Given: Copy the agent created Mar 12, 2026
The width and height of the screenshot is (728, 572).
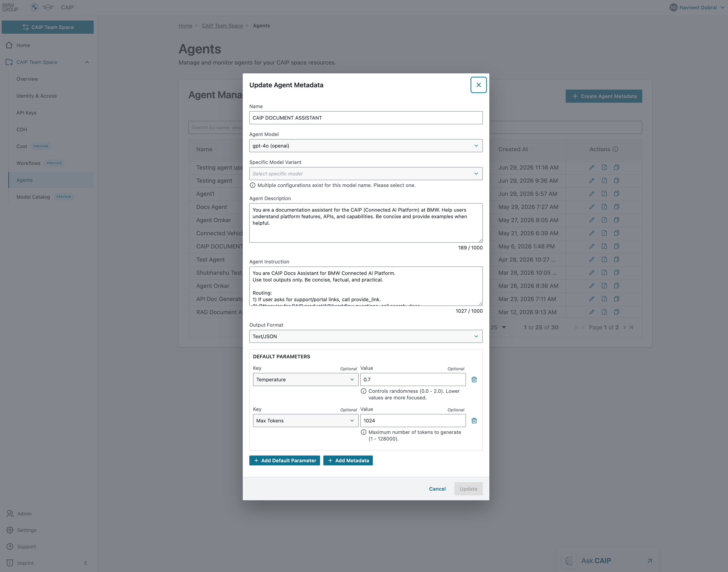Looking at the screenshot, I should pos(616,312).
